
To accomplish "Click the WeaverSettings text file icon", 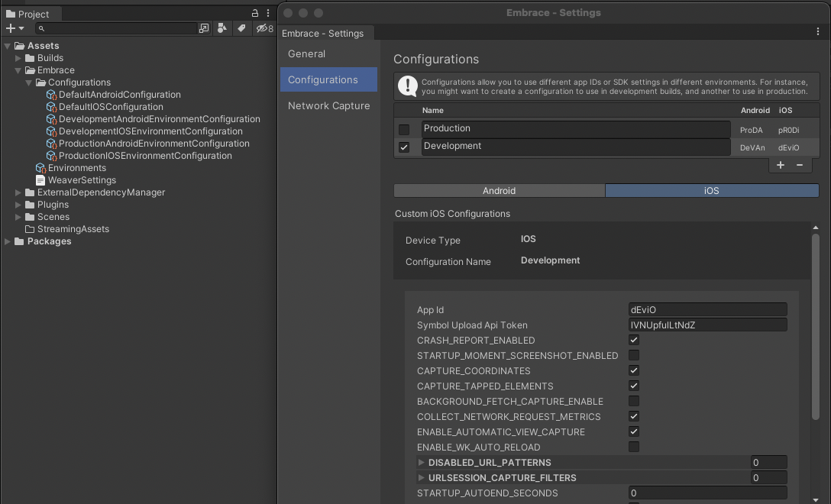I will pos(40,180).
